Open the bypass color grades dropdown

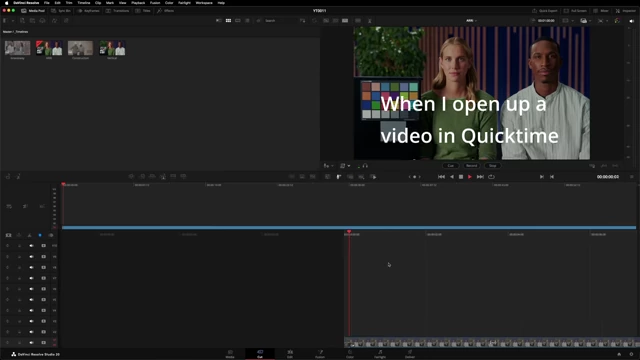618,21
